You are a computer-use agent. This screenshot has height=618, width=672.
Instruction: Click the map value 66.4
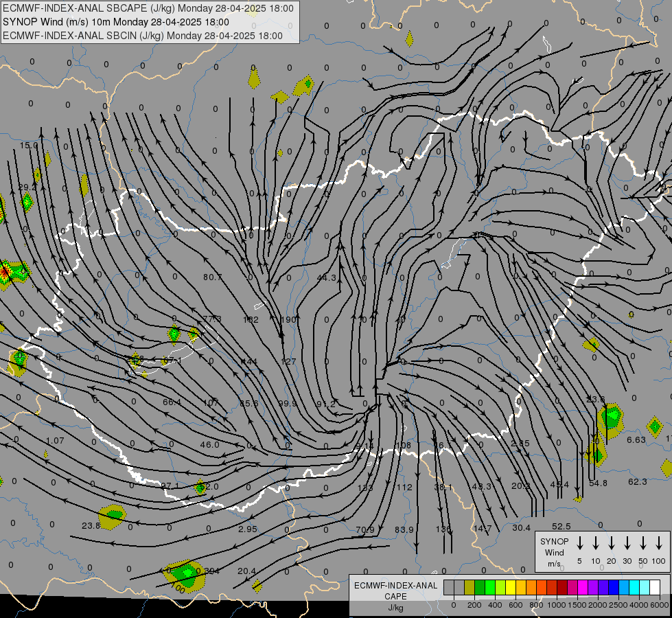point(172,402)
